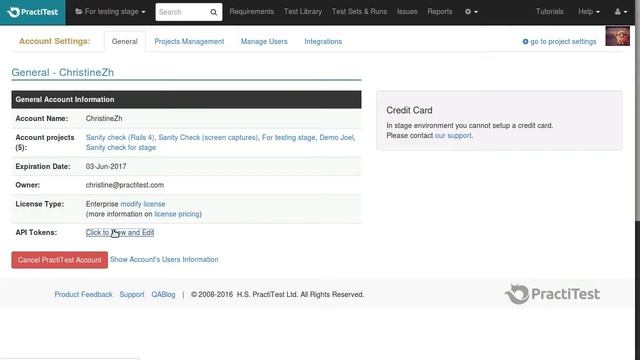This screenshot has width=640, height=360.
Task: Open the user profile dropdown icon
Action: tap(621, 12)
